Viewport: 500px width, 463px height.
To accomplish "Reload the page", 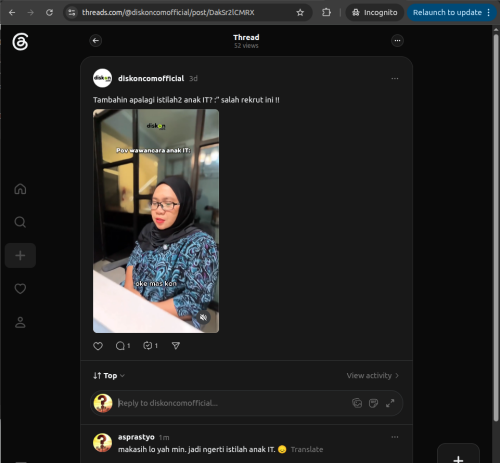I will 49,13.
